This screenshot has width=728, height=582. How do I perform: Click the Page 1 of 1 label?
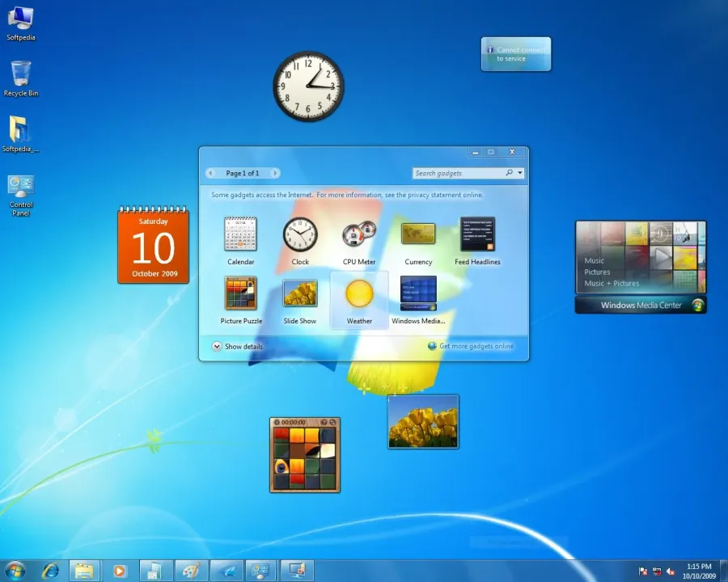point(243,173)
